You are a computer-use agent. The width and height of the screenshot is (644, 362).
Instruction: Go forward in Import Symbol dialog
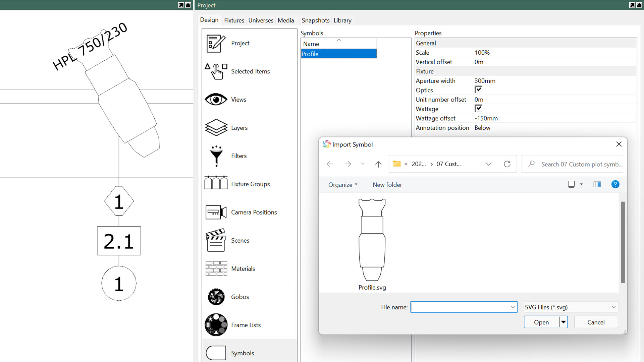[x=348, y=164]
